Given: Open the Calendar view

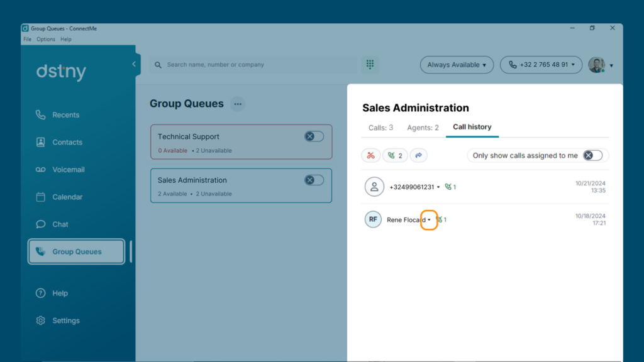Looking at the screenshot, I should [59, 197].
